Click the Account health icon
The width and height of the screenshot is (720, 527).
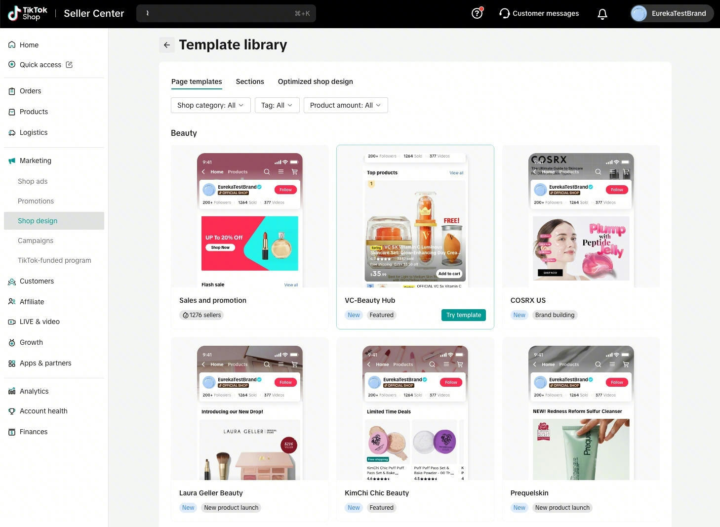pos(12,411)
